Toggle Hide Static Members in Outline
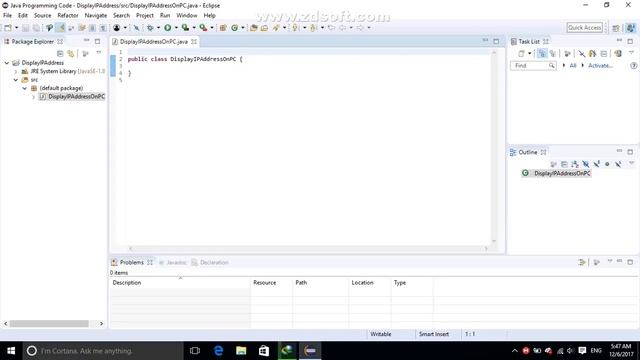The image size is (640, 360). point(597,164)
